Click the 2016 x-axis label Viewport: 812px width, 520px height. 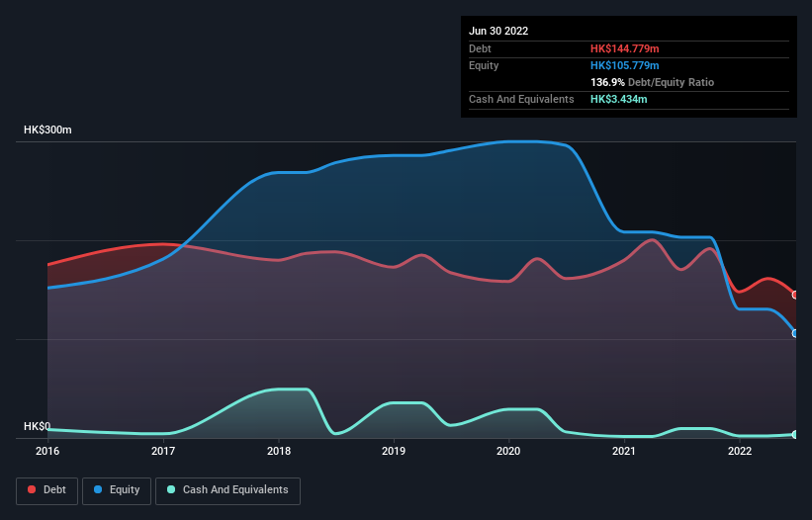47,451
